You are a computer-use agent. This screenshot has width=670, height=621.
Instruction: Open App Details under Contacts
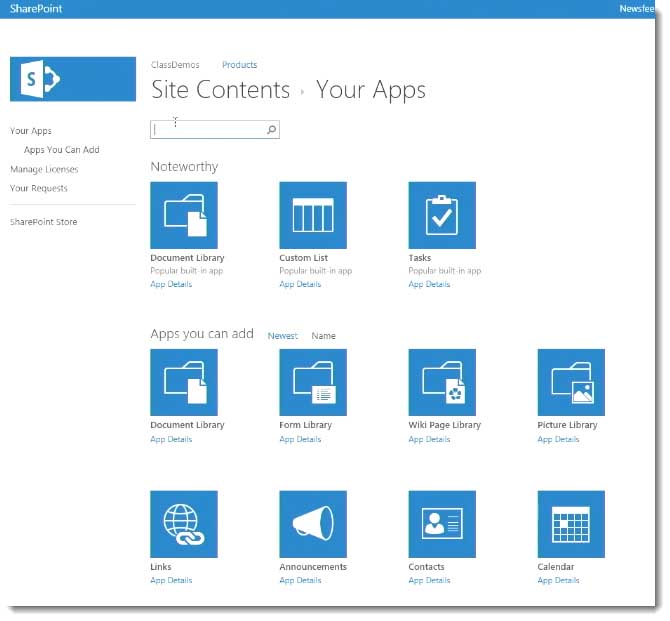point(429,580)
